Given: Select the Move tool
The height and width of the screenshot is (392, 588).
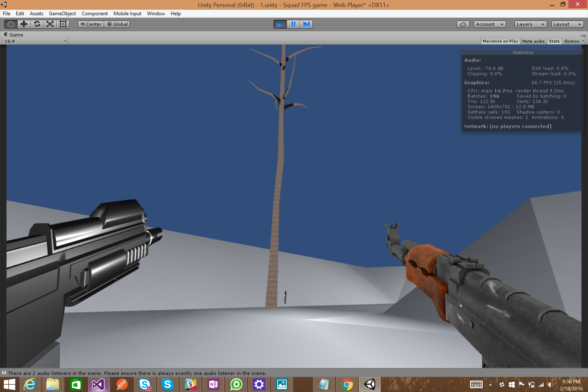Looking at the screenshot, I should point(24,24).
